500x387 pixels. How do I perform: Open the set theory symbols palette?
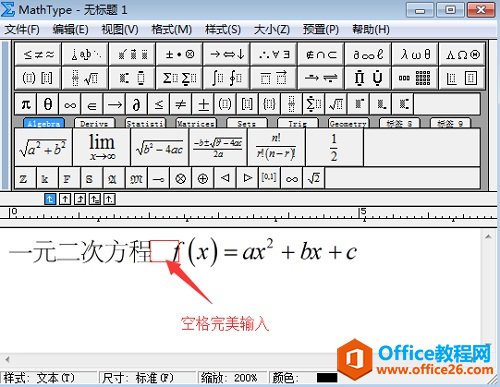tap(321, 54)
